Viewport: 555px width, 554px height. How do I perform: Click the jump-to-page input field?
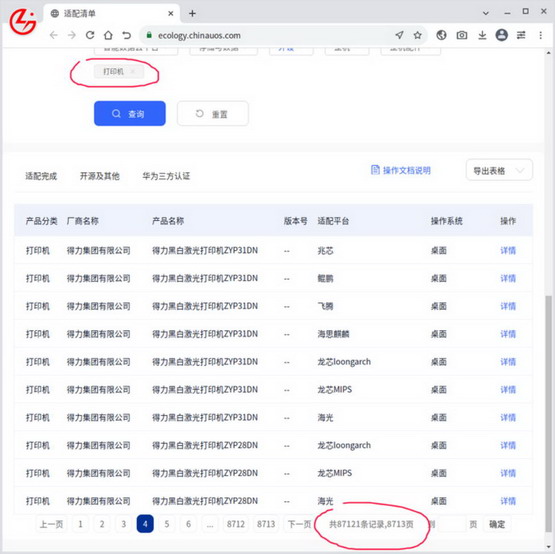451,524
